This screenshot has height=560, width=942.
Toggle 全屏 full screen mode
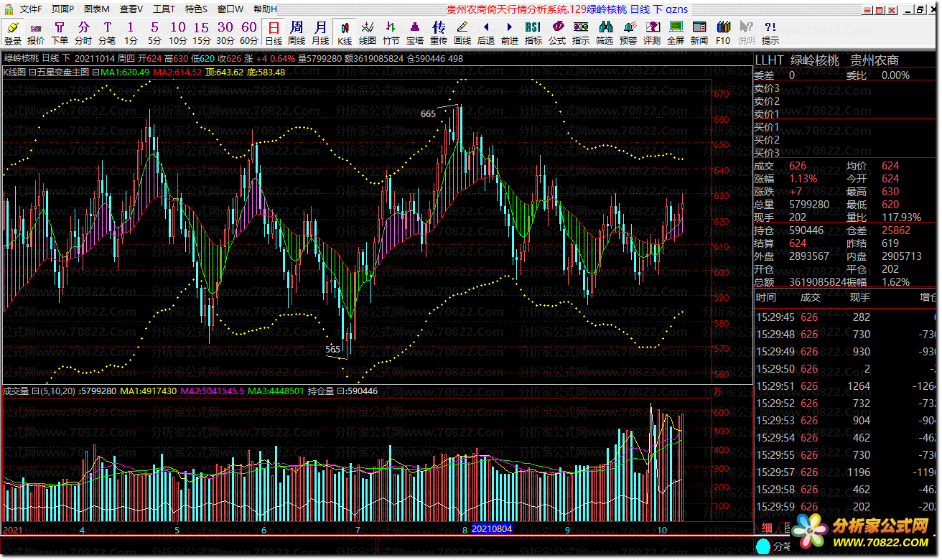pyautogui.click(x=676, y=32)
